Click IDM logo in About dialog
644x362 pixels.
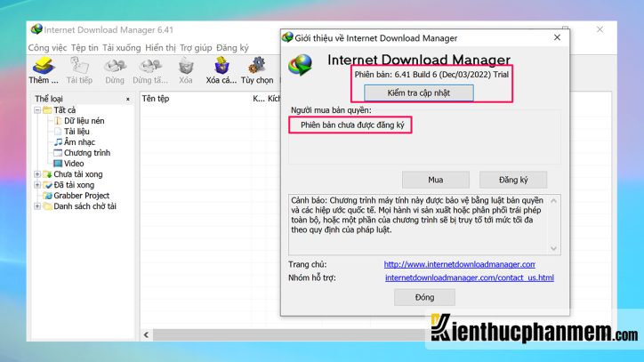[x=301, y=65]
